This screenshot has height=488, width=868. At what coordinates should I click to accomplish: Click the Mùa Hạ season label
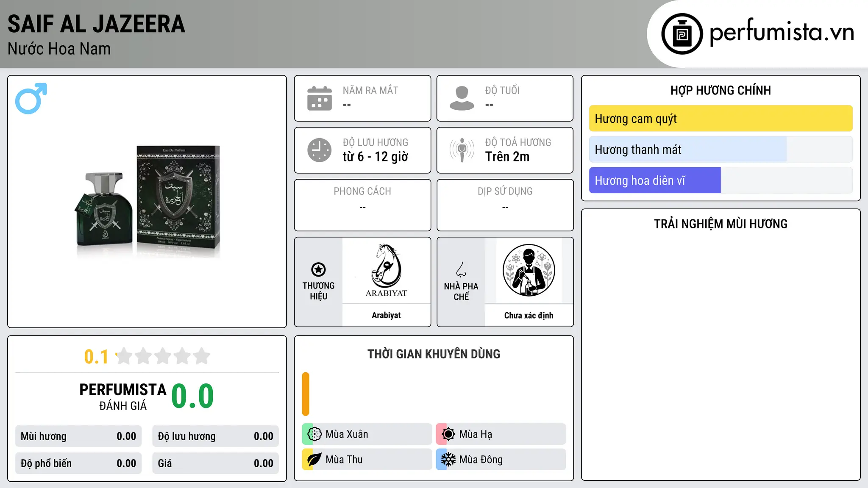pos(476,434)
